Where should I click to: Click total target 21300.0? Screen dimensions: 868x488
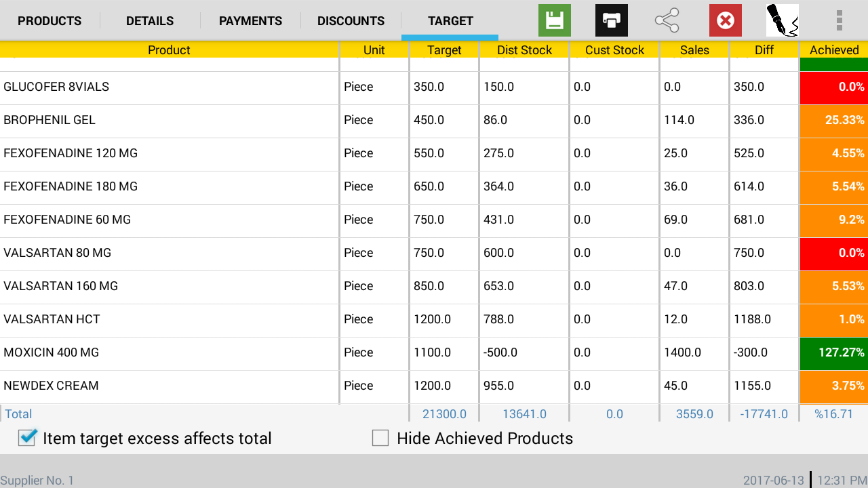(x=444, y=414)
